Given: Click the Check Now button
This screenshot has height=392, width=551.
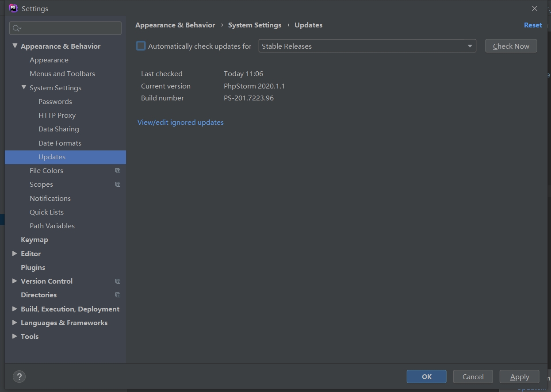Looking at the screenshot, I should (511, 46).
